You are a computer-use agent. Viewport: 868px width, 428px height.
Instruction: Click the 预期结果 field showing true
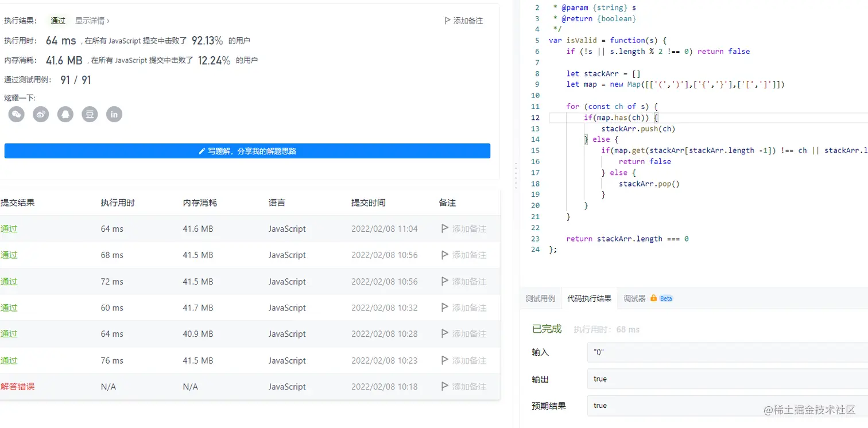coord(727,406)
